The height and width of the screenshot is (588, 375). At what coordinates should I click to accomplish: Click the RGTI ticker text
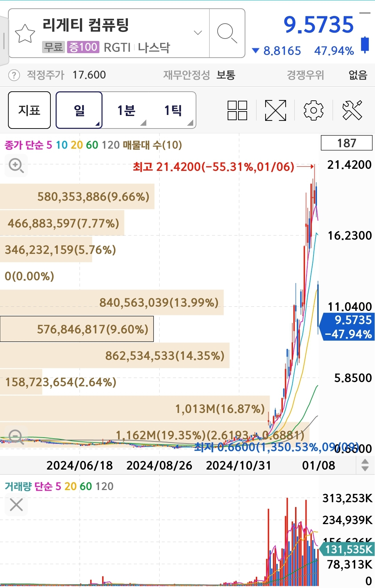point(117,47)
